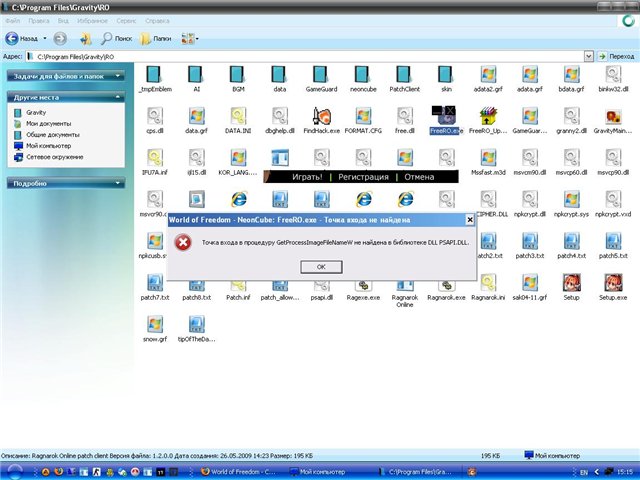Open the Избранное menu

point(92,20)
